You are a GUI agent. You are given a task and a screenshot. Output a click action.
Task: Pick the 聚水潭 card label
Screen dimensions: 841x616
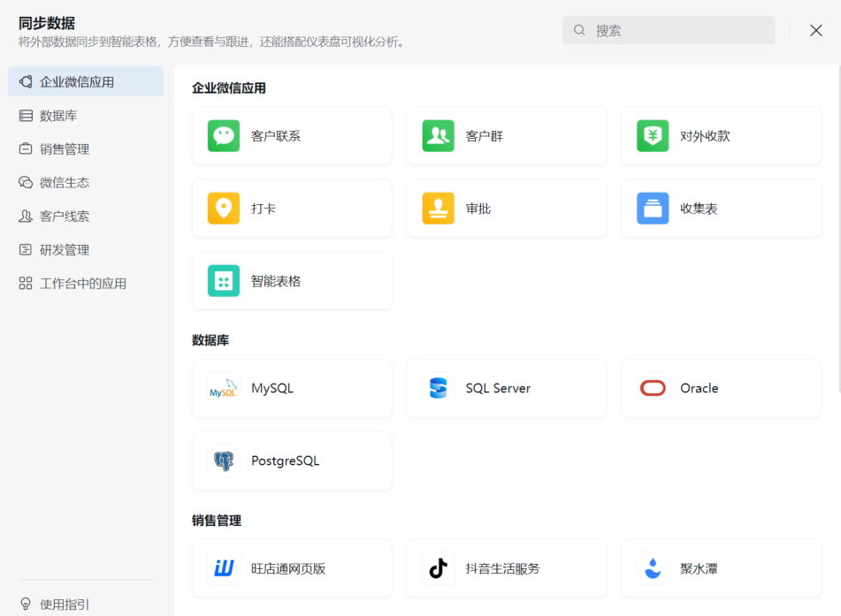[699, 569]
